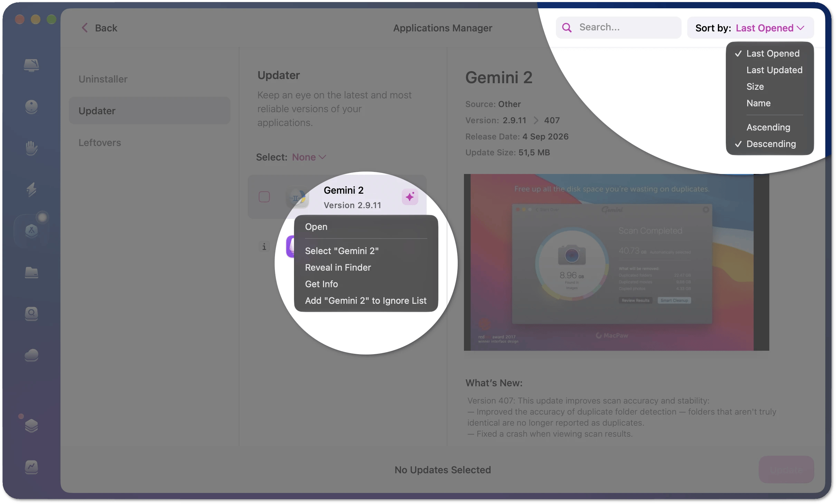This screenshot has height=504, width=836.
Task: Open the cloud cleanup sidebar icon
Action: [31, 355]
